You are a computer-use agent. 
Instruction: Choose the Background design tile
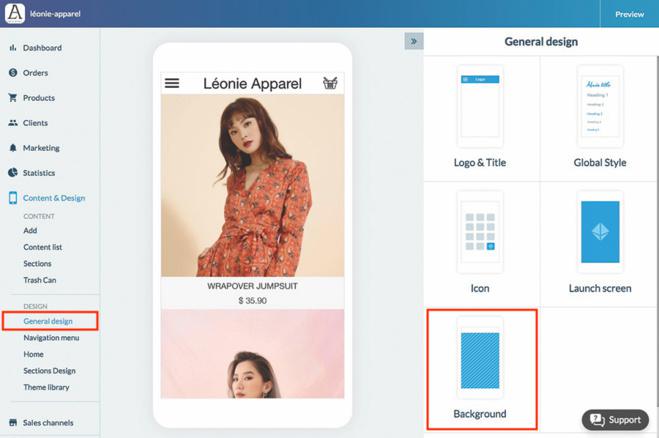[482, 369]
